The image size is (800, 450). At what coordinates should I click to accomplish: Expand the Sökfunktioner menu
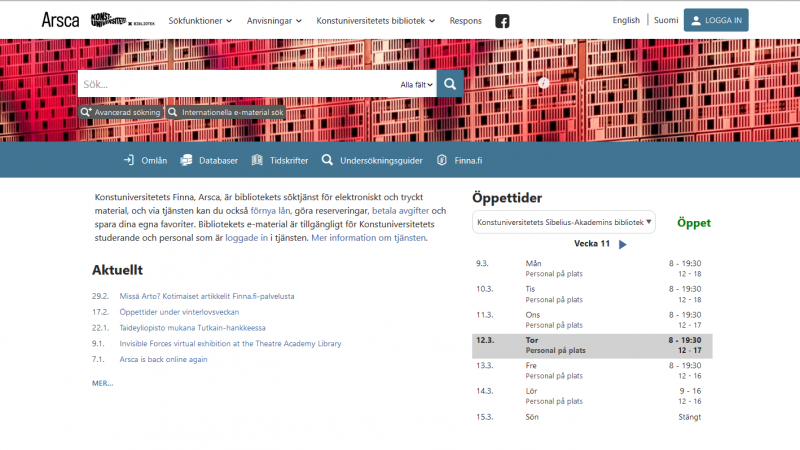coord(200,21)
